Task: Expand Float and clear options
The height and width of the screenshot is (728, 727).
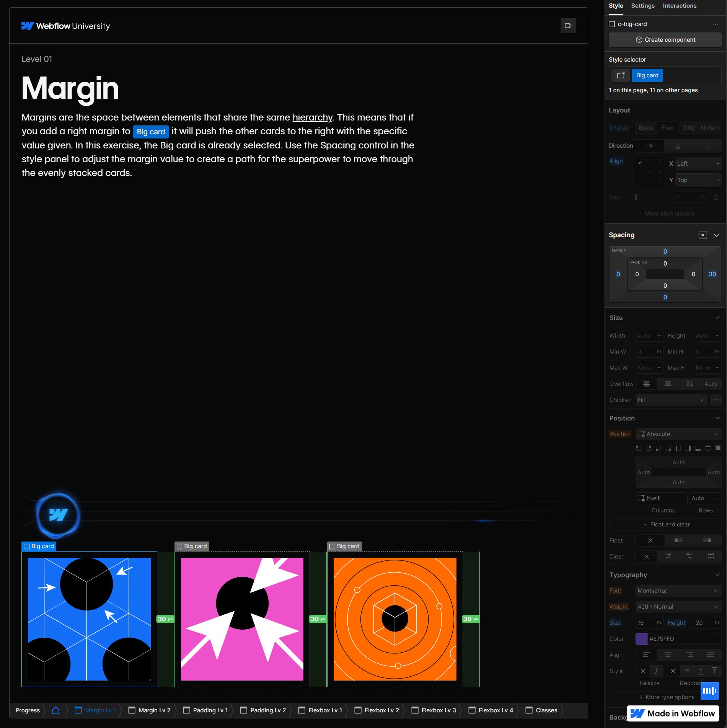Action: 665,524
